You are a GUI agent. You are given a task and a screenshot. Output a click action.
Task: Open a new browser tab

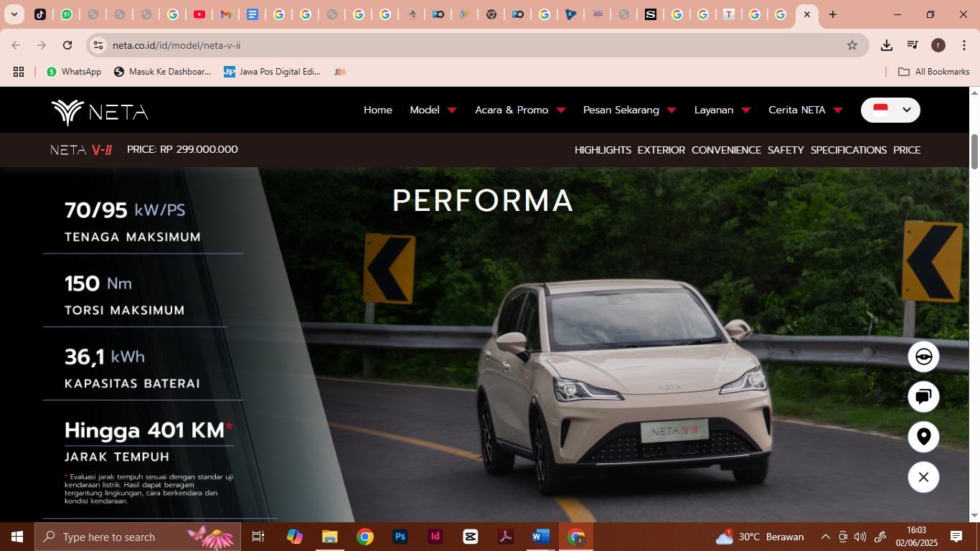tap(832, 14)
